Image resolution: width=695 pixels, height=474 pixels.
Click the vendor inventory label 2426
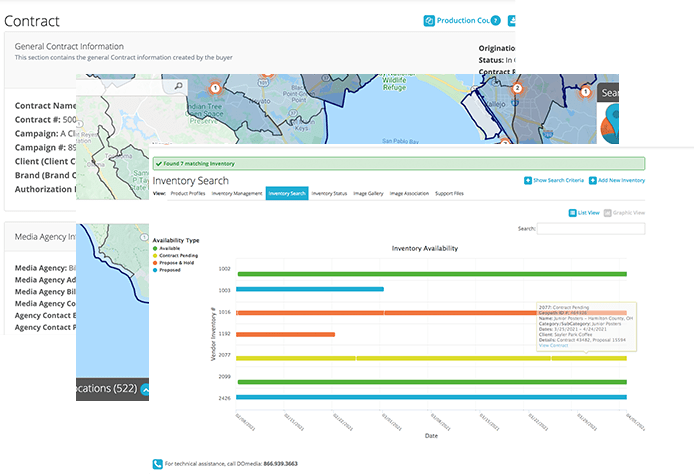coord(224,398)
